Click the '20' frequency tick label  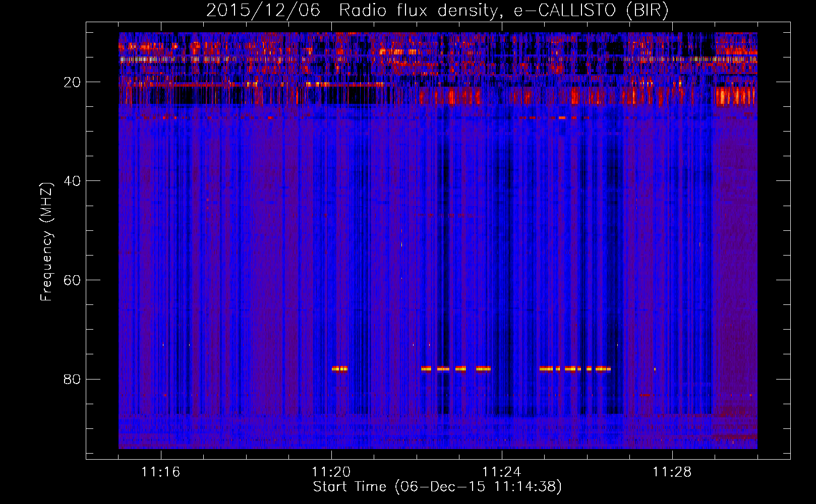coord(73,82)
